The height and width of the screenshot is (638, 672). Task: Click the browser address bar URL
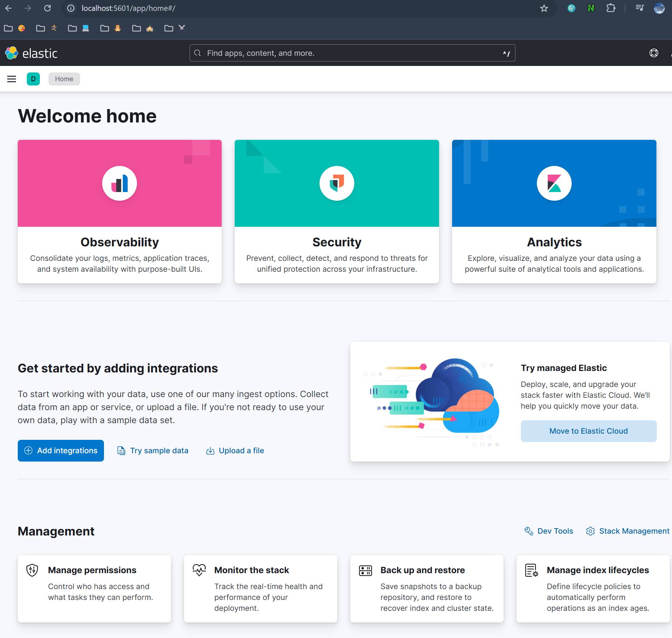point(129,8)
